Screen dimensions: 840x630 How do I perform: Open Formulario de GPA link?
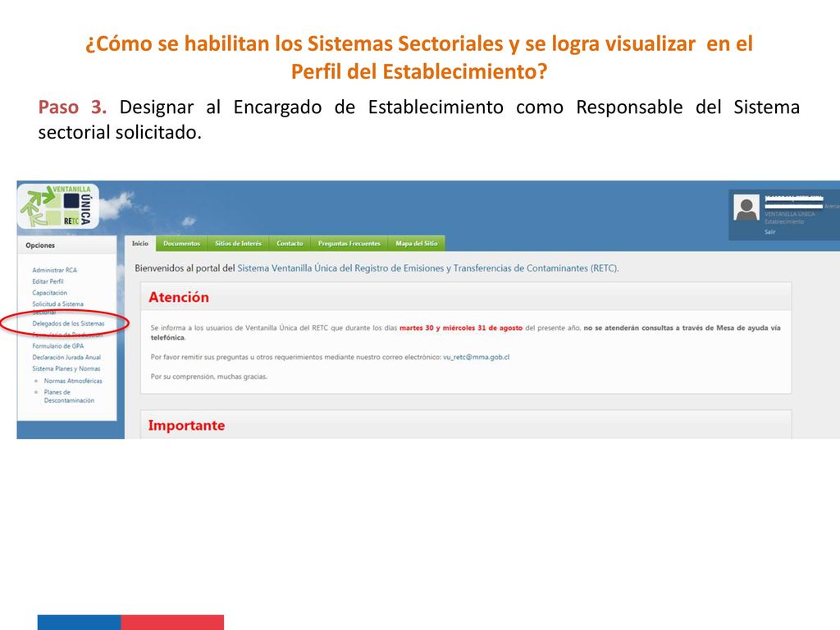58,346
